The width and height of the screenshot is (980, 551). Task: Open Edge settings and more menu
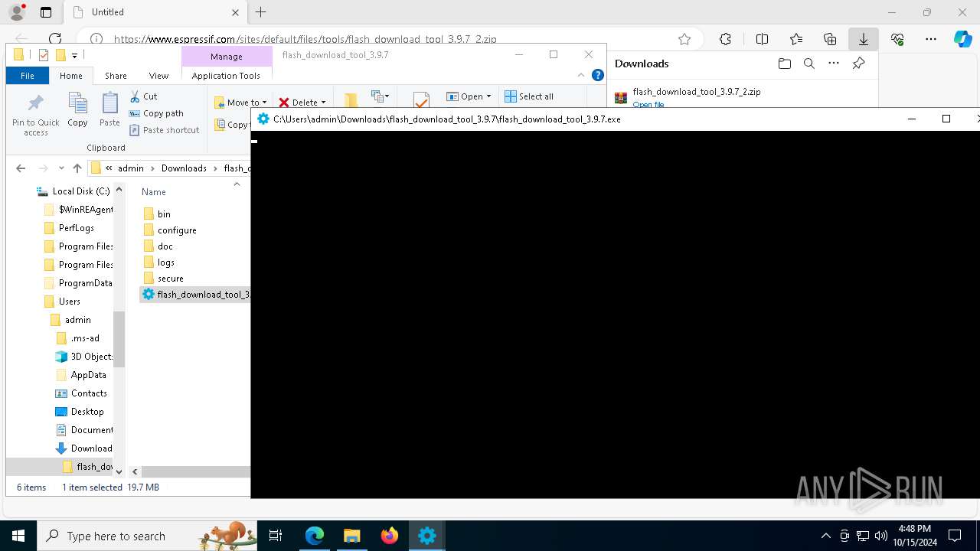pos(931,39)
